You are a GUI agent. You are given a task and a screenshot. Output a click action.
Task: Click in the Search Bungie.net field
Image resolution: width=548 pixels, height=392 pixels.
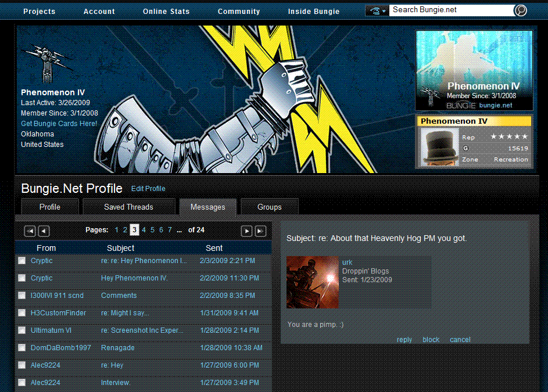pyautogui.click(x=450, y=10)
